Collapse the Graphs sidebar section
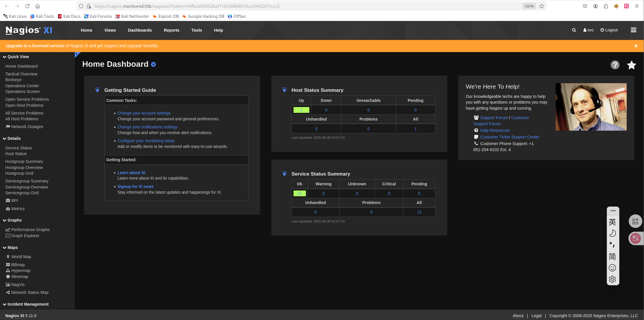The image size is (644, 320). pos(12,220)
